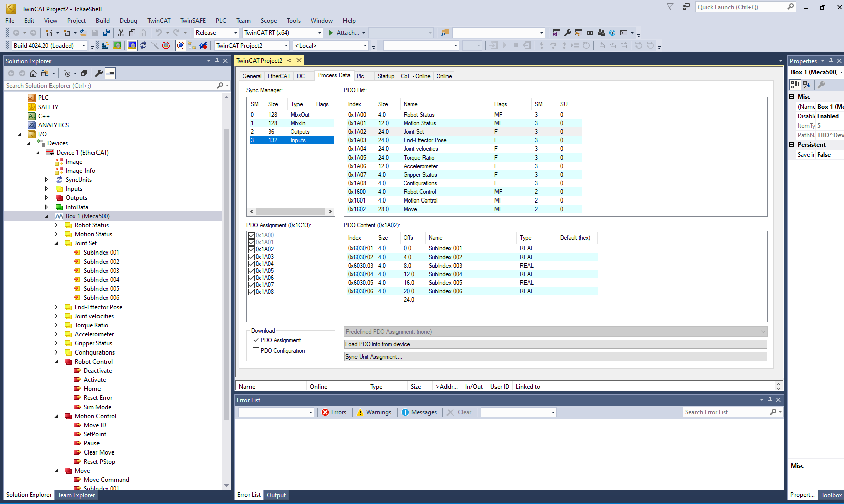
Task: Click the Toggle Free Run State icon
Action: pos(166,45)
